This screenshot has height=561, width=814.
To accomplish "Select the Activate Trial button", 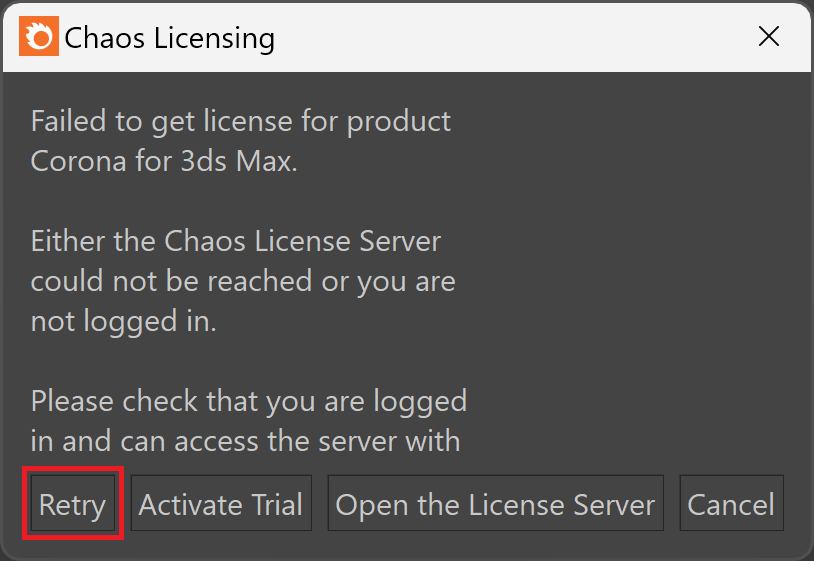I will [x=221, y=503].
